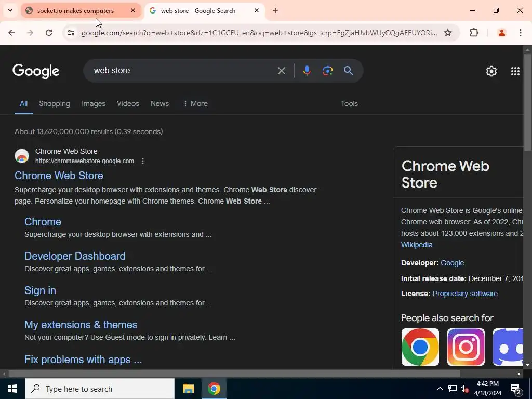
Task: Open the taskbar clock showing 4:42 PM
Action: [x=487, y=389]
